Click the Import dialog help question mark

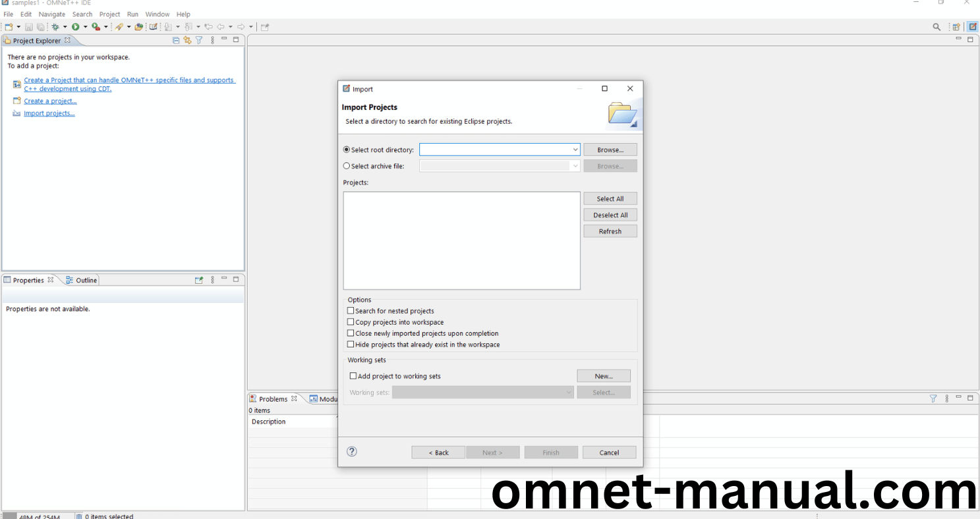coord(352,451)
